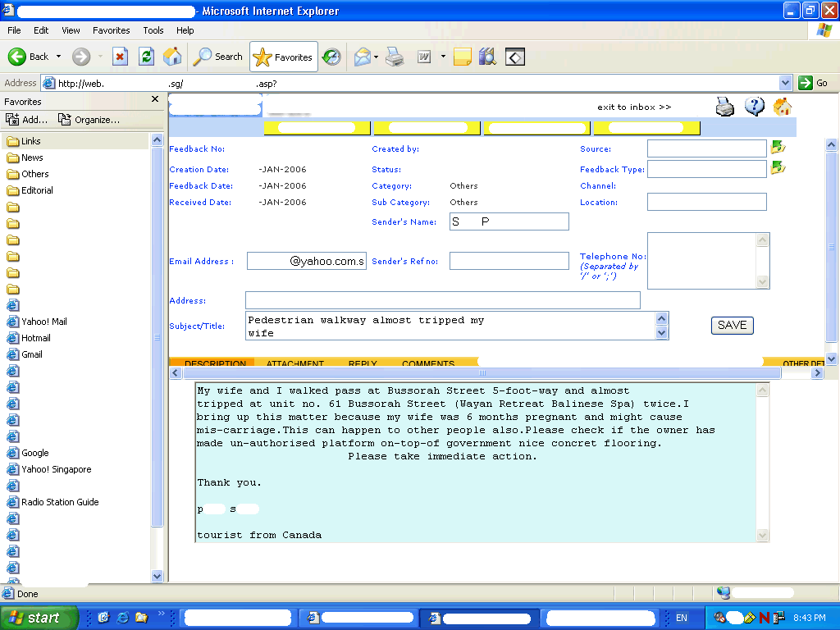
Task: Go to the browser Home page icon
Action: pos(172,57)
